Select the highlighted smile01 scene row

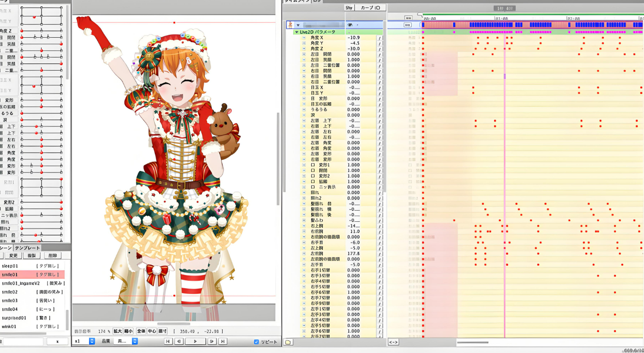(x=32, y=275)
